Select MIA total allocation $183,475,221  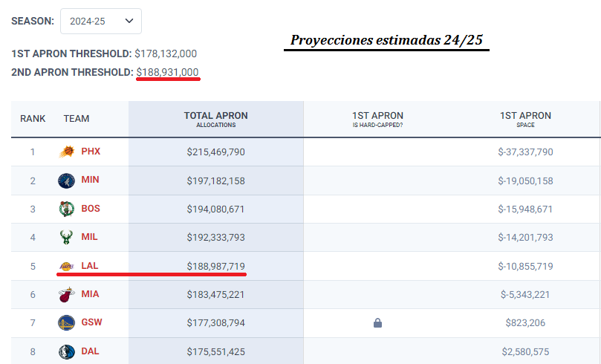coord(215,295)
